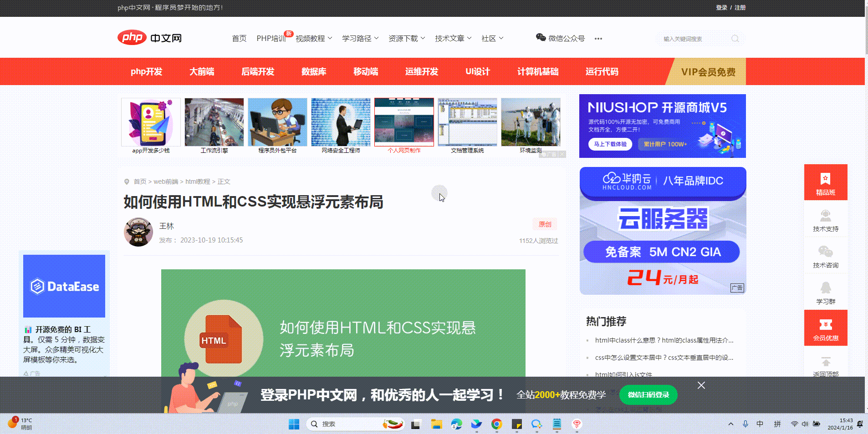Select the php开发 category tab

[146, 71]
